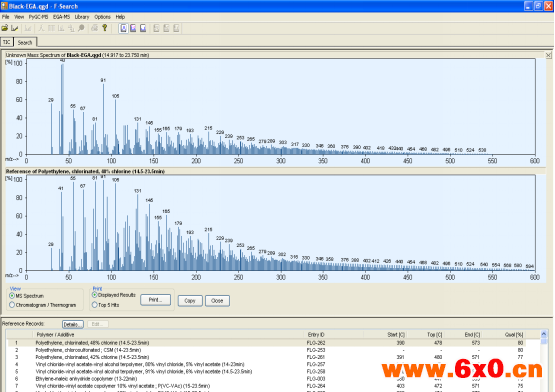
Task: Open the Library menu
Action: (82, 17)
